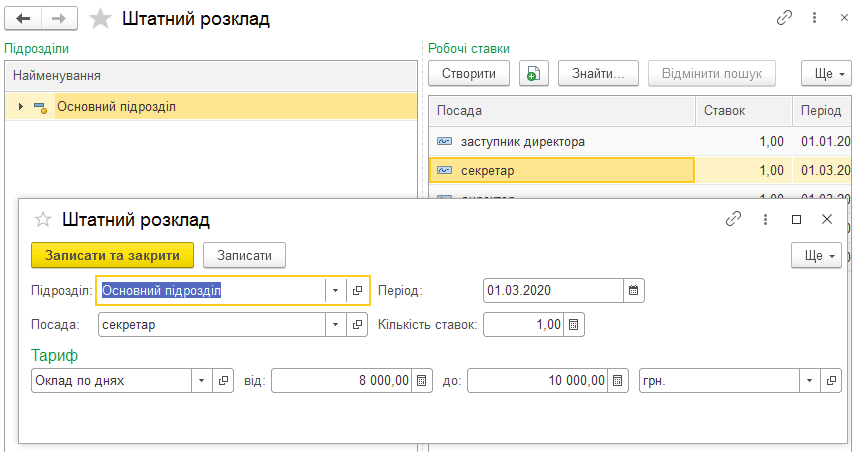Open tariff type item with open-form icon
Image resolution: width=859 pixels, height=452 pixels.
point(223,380)
